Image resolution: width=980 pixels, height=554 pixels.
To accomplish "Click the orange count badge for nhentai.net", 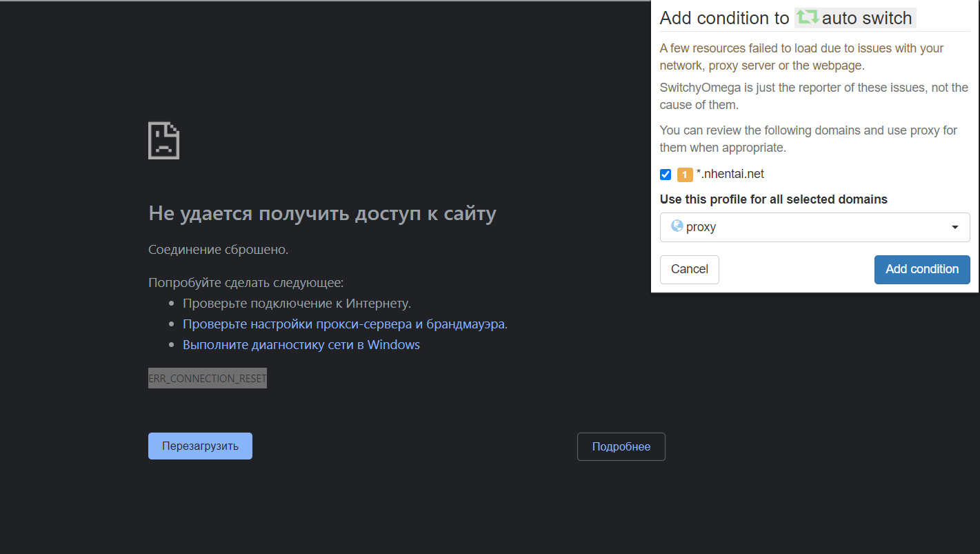I will (685, 175).
